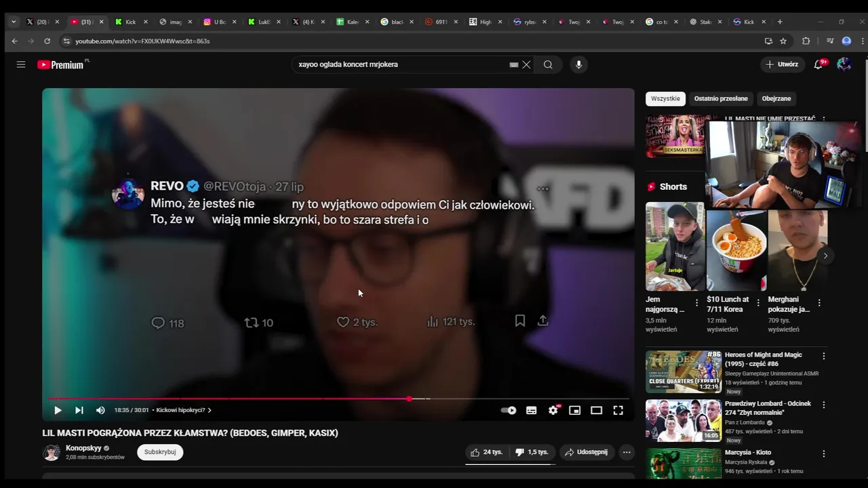This screenshot has height=488, width=868.
Task: Switch to the Instagram 'U Bo' tab
Action: click(x=218, y=22)
